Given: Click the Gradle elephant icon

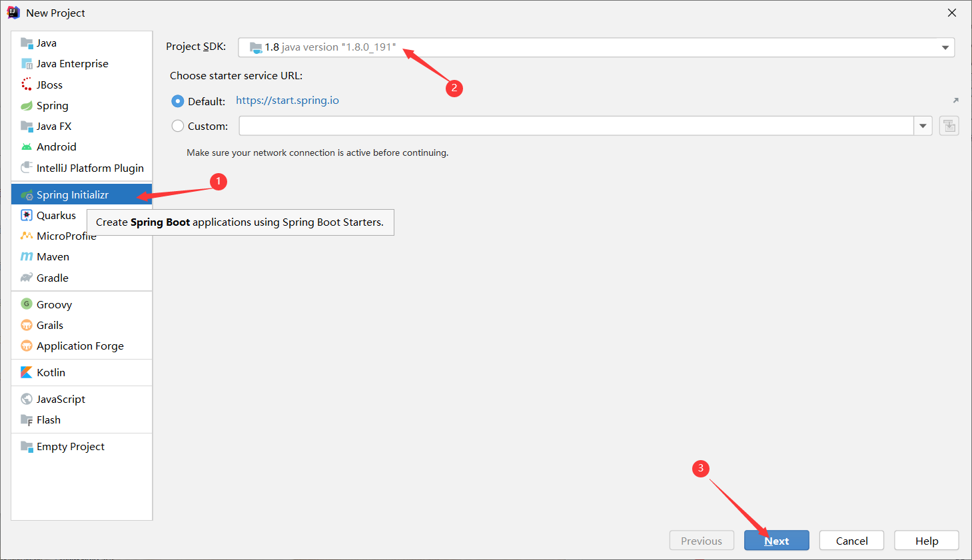Looking at the screenshot, I should (x=27, y=278).
